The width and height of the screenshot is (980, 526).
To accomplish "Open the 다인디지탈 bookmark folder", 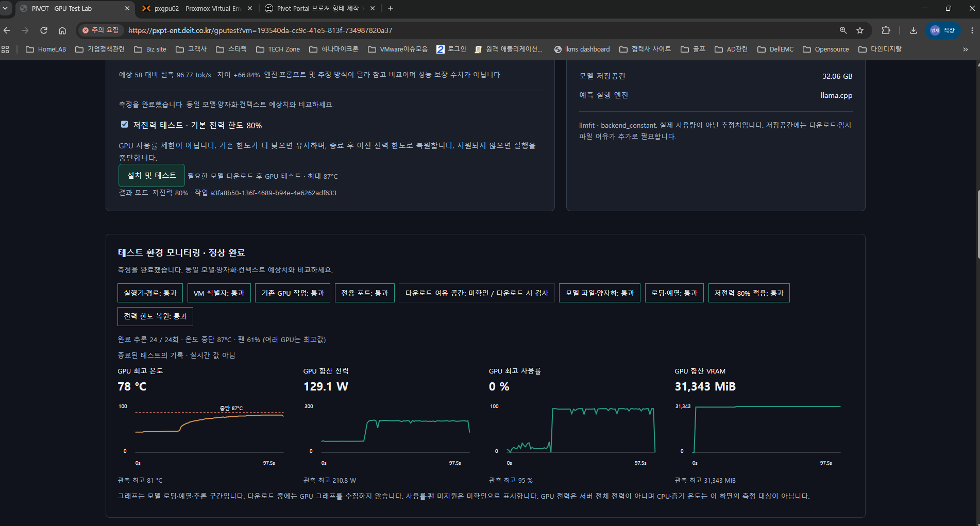I will point(880,49).
